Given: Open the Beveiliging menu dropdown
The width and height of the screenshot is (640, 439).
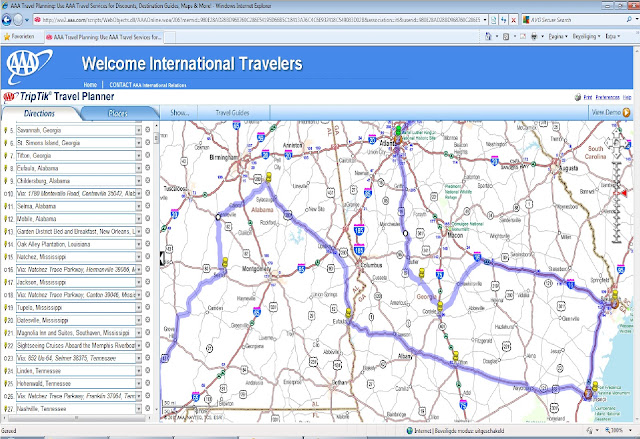Looking at the screenshot, I should point(586,36).
